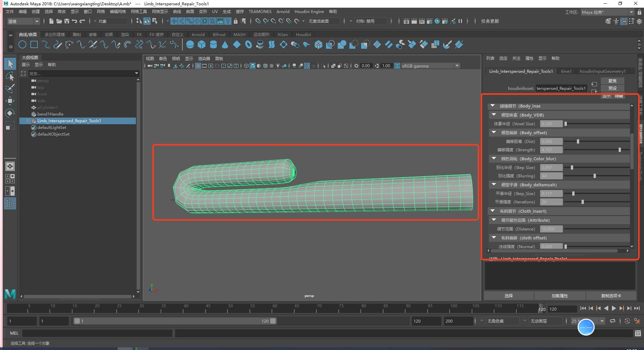The width and height of the screenshot is (644, 350).
Task: Open the Houdini Engine menu
Action: (309, 12)
